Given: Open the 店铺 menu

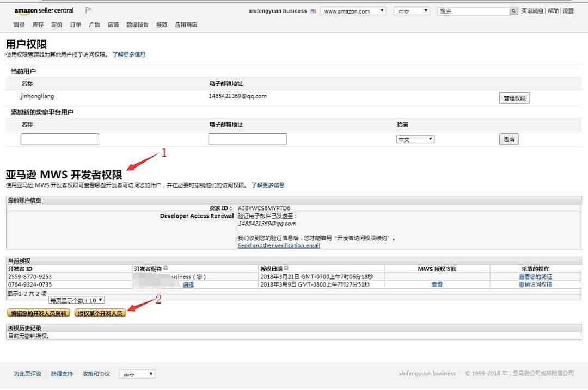Looking at the screenshot, I should (x=113, y=24).
